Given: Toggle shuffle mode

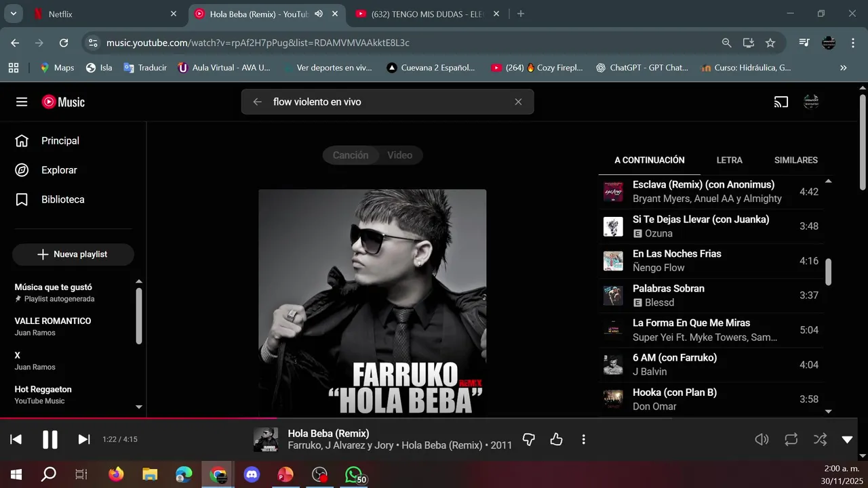Looking at the screenshot, I should tap(820, 439).
